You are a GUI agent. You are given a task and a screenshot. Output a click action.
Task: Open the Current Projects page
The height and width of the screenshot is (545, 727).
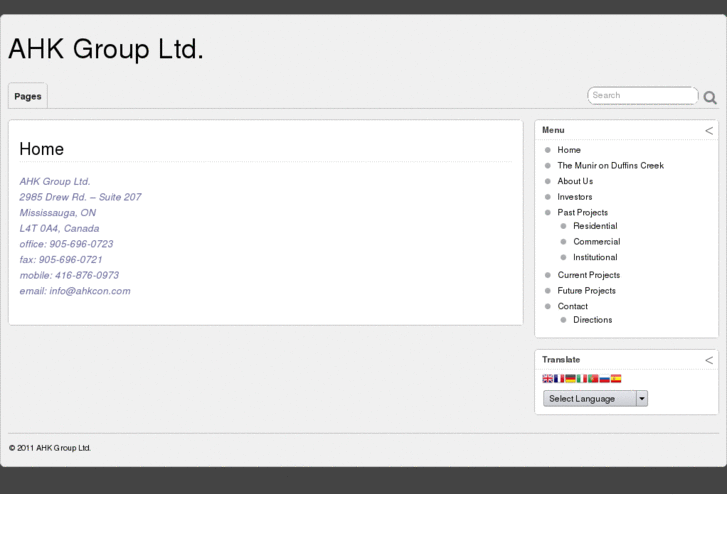[x=588, y=275]
